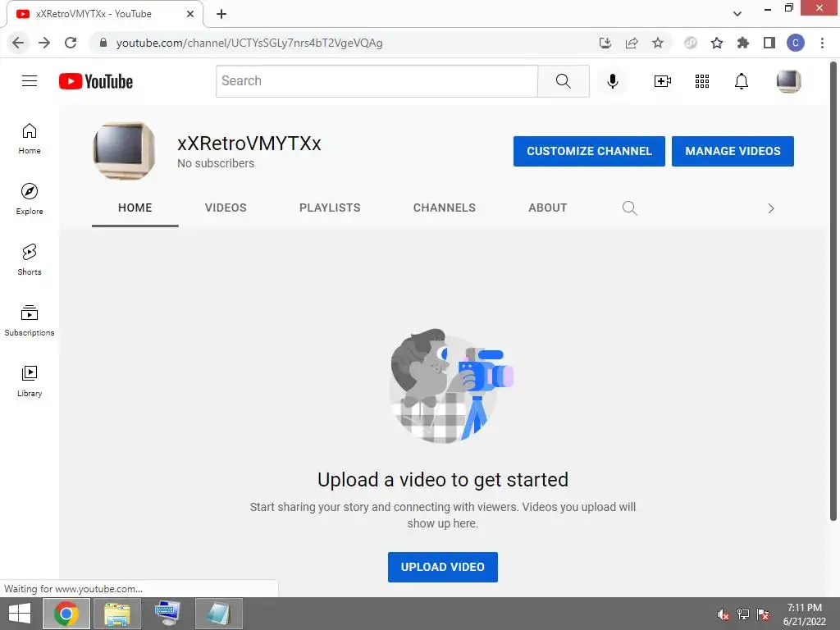
Task: Open account avatar menu in header
Action: [x=788, y=81]
